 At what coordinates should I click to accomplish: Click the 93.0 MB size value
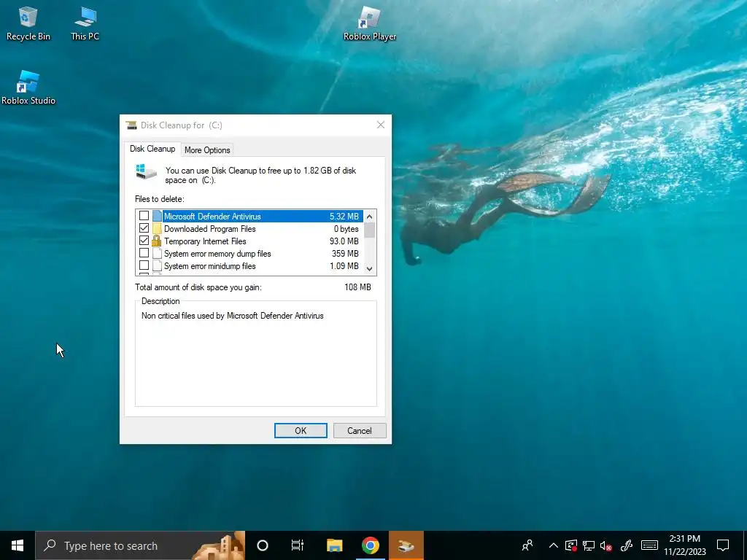tap(344, 241)
